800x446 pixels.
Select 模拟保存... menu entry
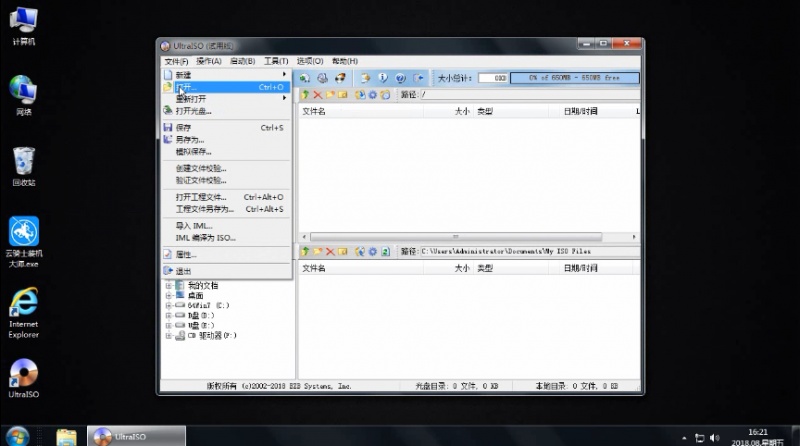pos(226,152)
